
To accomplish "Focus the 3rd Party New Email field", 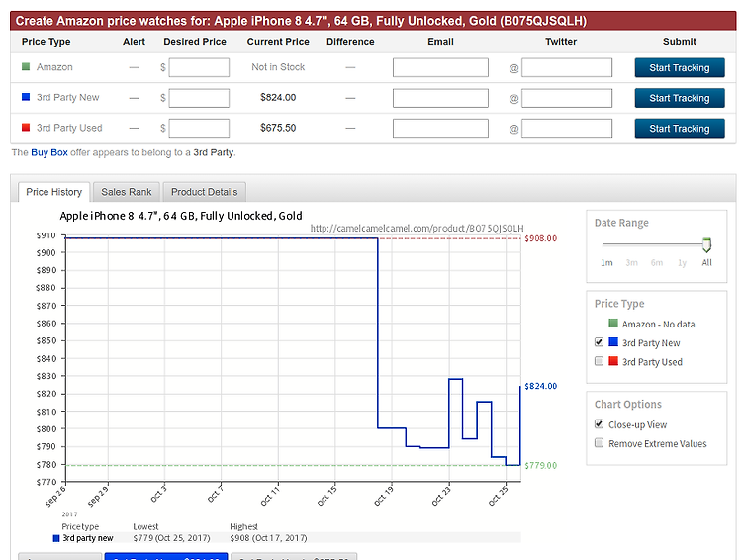I will tap(440, 98).
